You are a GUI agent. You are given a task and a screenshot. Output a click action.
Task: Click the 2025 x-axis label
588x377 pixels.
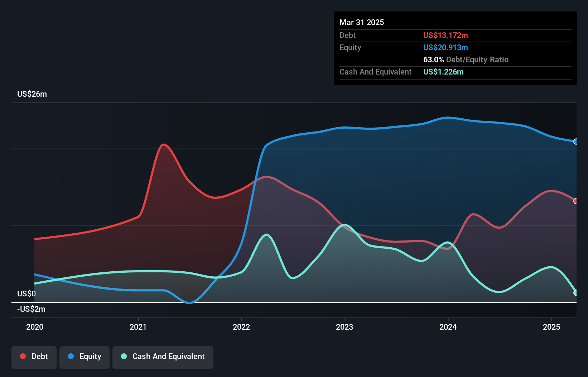pyautogui.click(x=551, y=327)
